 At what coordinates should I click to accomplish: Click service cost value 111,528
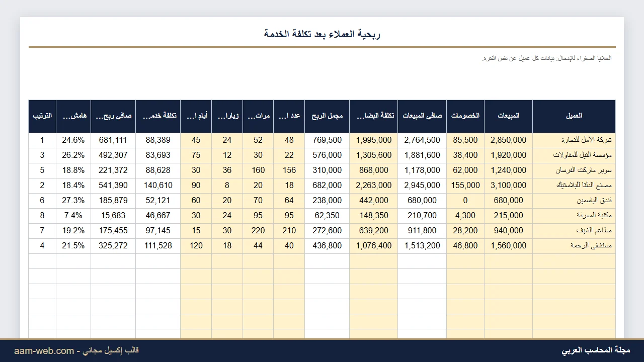coord(158,246)
